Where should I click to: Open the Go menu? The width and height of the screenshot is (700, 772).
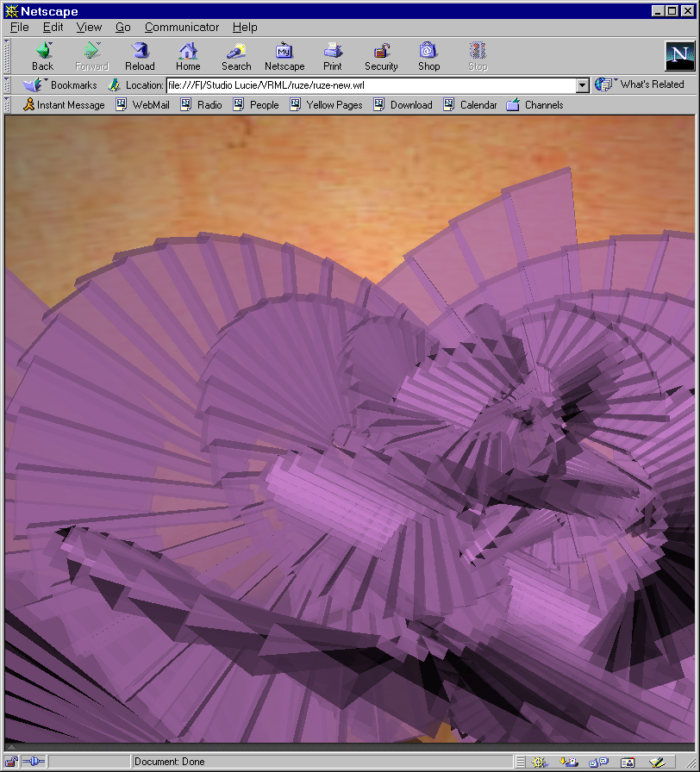[x=122, y=27]
